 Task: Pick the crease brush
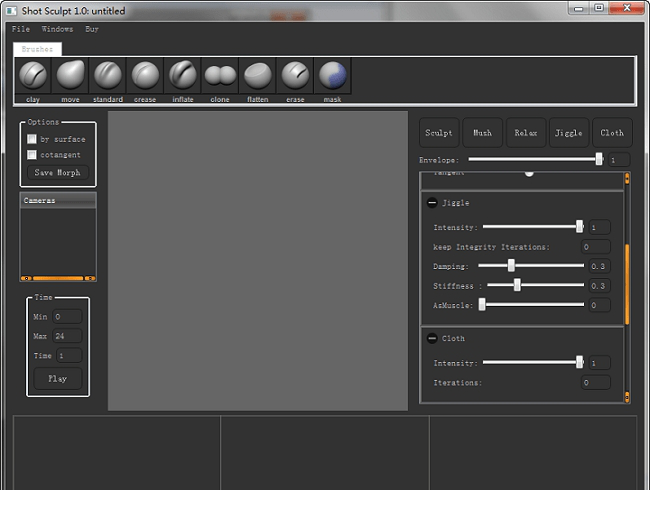[x=145, y=76]
